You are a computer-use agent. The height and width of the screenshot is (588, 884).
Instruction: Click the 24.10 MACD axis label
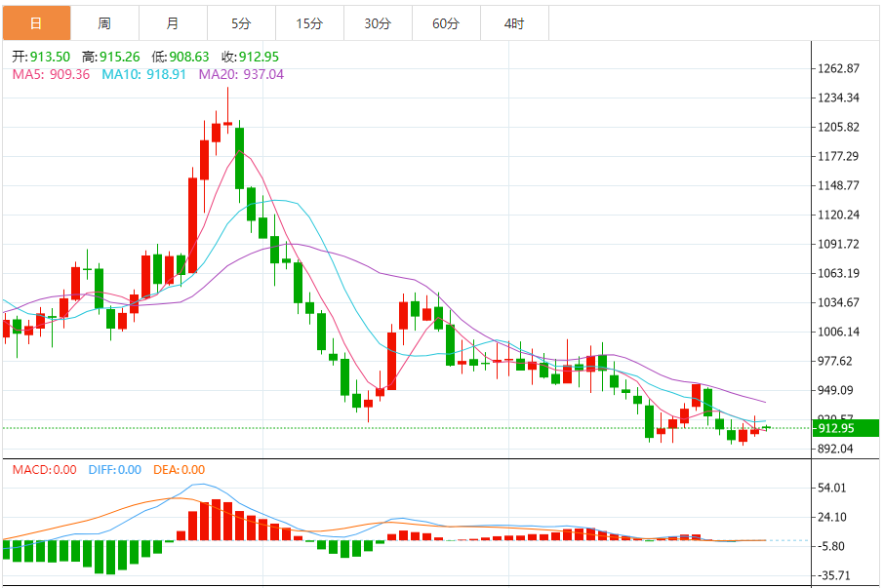pos(832,518)
